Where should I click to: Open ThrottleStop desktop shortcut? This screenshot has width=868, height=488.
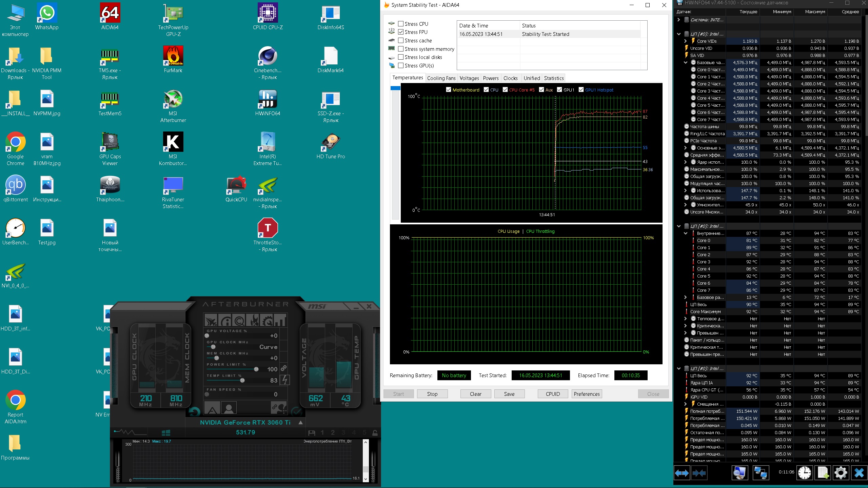[268, 235]
